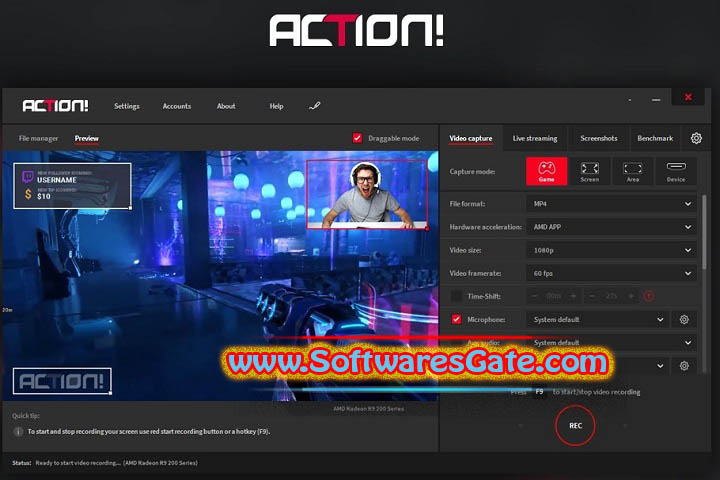Click the Action! logo in app header
Viewport: 720px width, 480px height.
pos(56,106)
